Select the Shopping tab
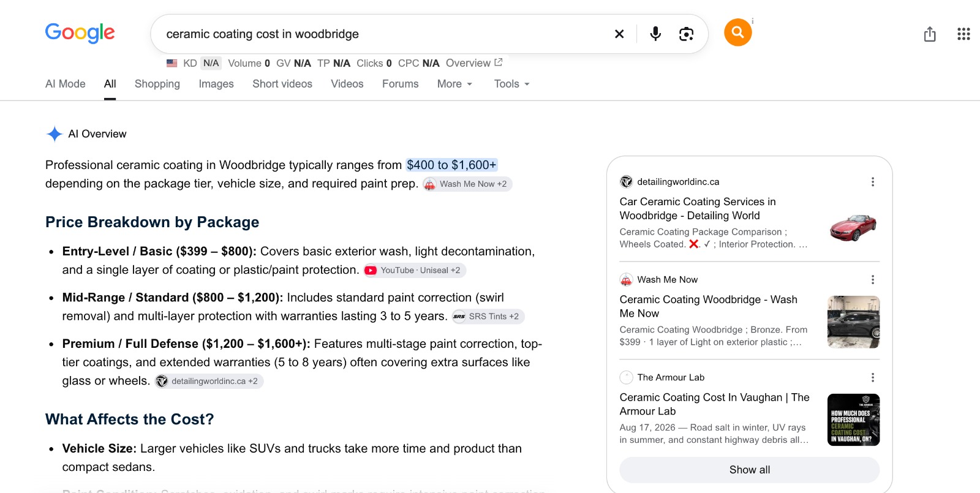Screen dimensions: 980x493 tap(157, 84)
